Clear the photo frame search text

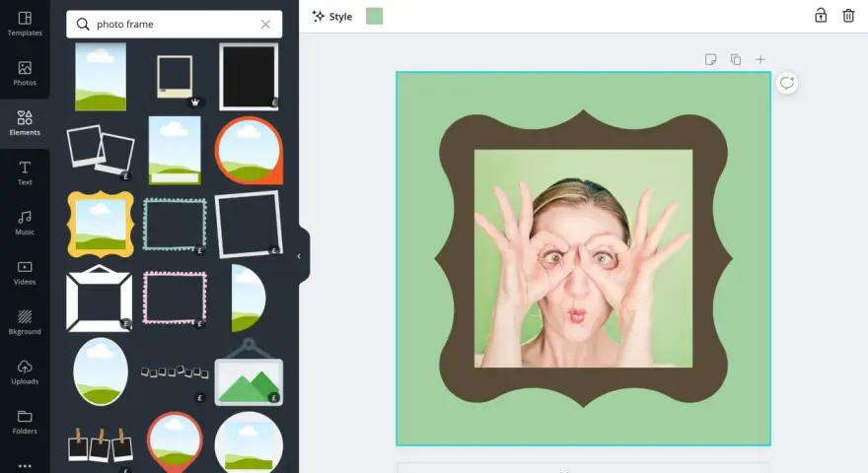pyautogui.click(x=265, y=25)
